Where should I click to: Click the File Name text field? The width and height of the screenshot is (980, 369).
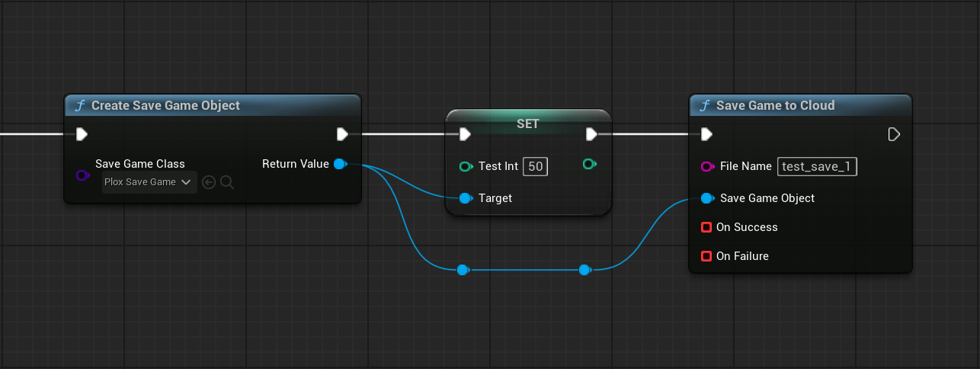pyautogui.click(x=817, y=167)
